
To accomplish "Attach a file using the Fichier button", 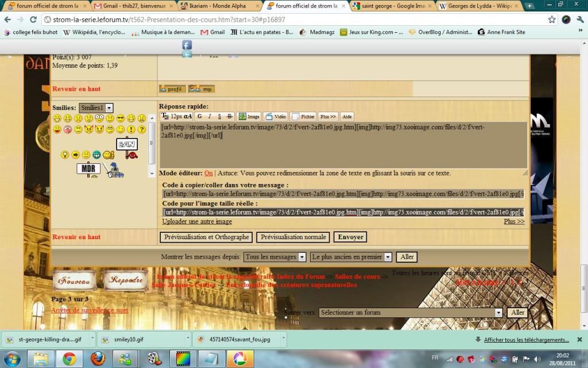I will coord(303,116).
